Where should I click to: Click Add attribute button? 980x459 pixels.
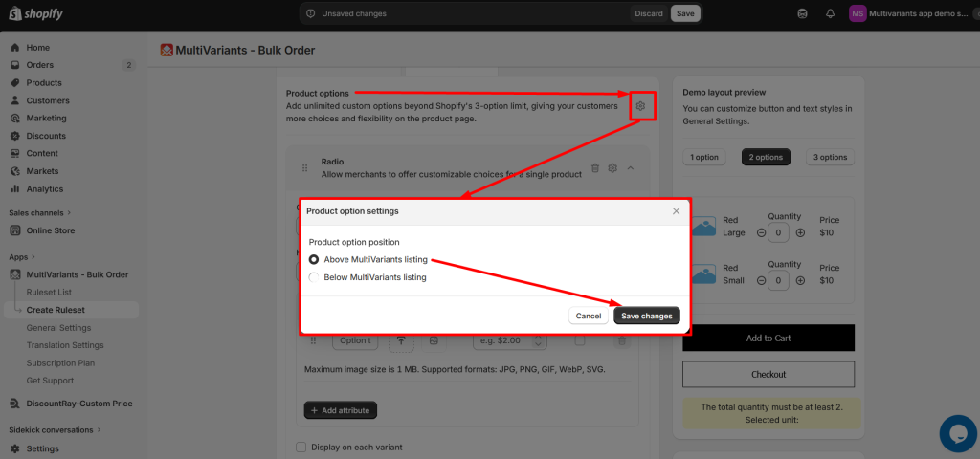(x=341, y=410)
